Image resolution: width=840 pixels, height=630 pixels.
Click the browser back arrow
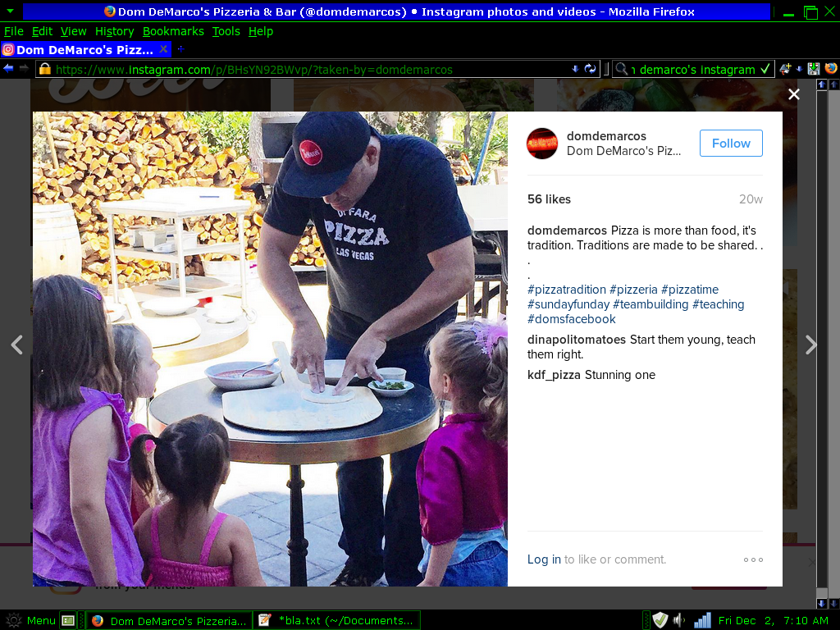click(x=8, y=69)
